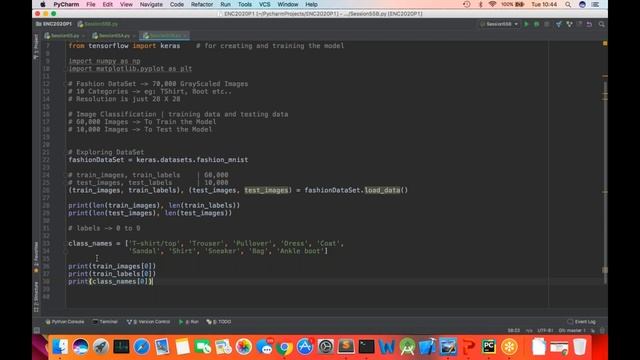This screenshot has width=640, height=360.
Task: Open the 6: TODO tool window
Action: point(219,322)
